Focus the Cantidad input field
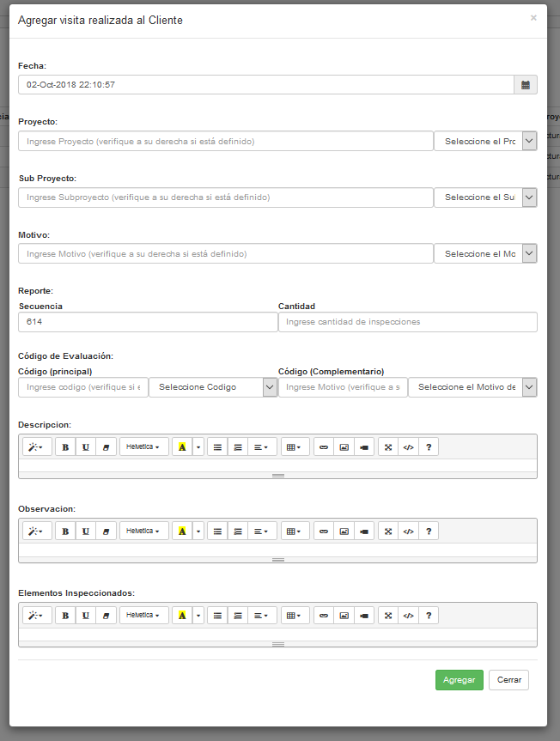 (x=407, y=322)
